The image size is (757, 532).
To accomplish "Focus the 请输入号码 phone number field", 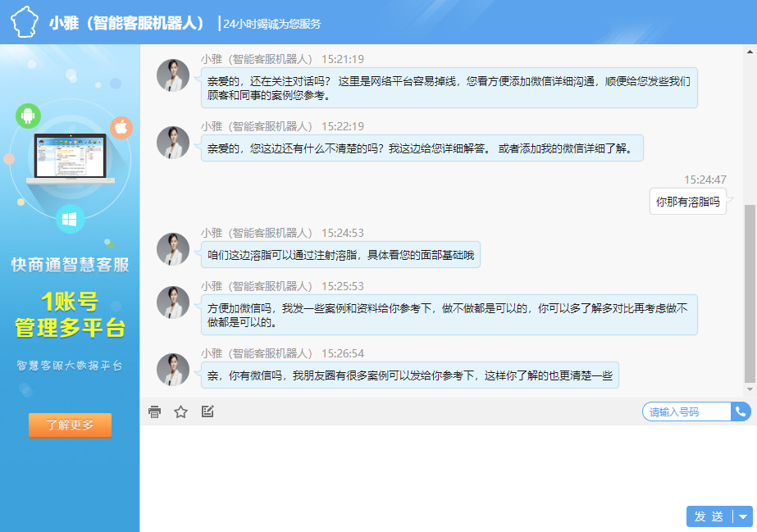I will tap(686, 412).
